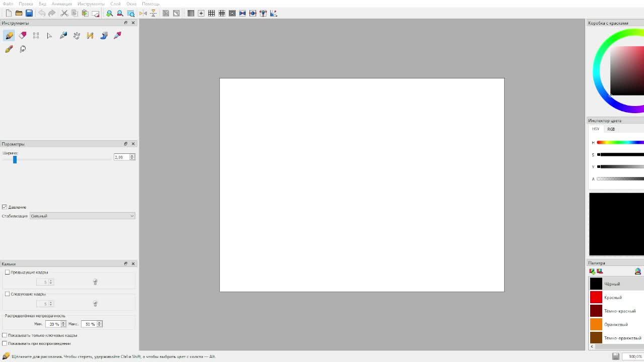This screenshot has width=644, height=362.
Task: Open the Стабилизация dropdown
Action: click(83, 216)
